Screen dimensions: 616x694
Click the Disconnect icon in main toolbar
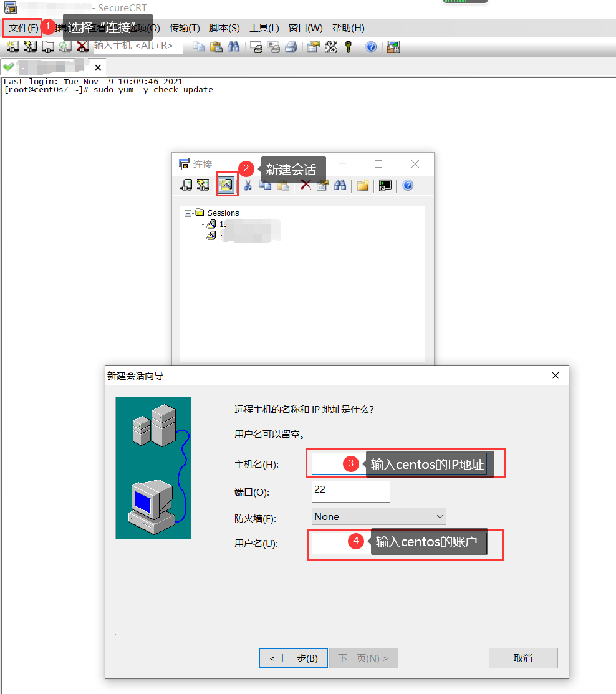(x=83, y=47)
